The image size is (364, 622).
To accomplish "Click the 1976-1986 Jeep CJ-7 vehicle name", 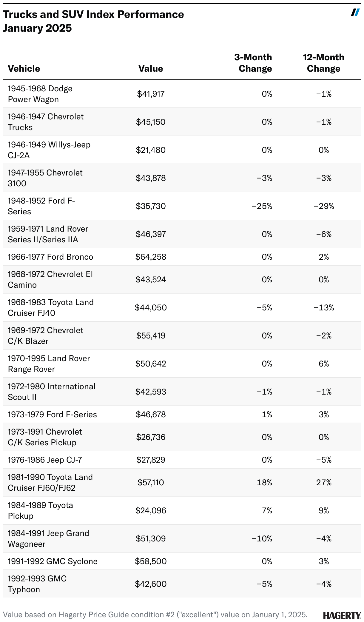I will 45,460.
